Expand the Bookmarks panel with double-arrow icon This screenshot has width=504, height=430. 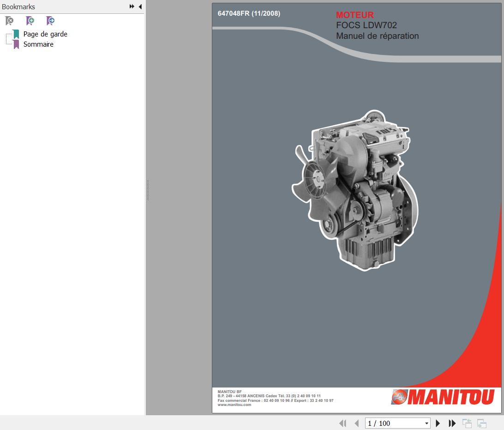tap(132, 6)
